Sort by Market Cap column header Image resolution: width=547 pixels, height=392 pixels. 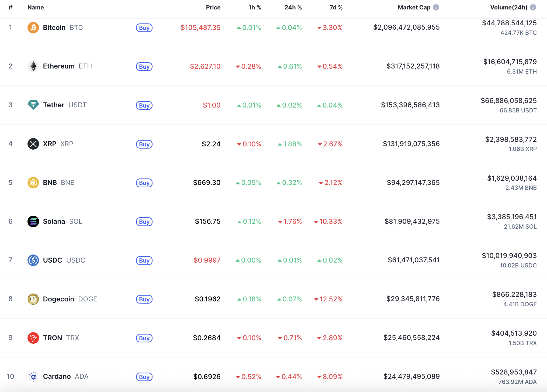coord(414,8)
